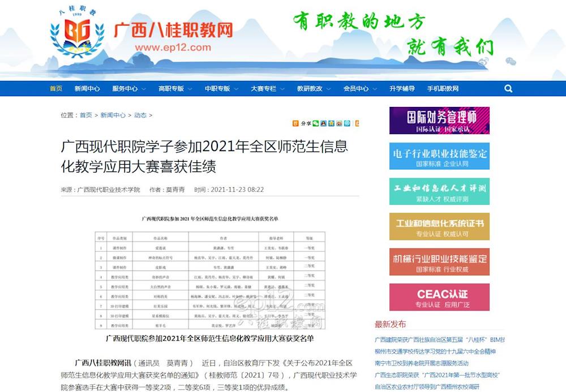Share the article to Sina Weibo

pyautogui.click(x=339, y=123)
